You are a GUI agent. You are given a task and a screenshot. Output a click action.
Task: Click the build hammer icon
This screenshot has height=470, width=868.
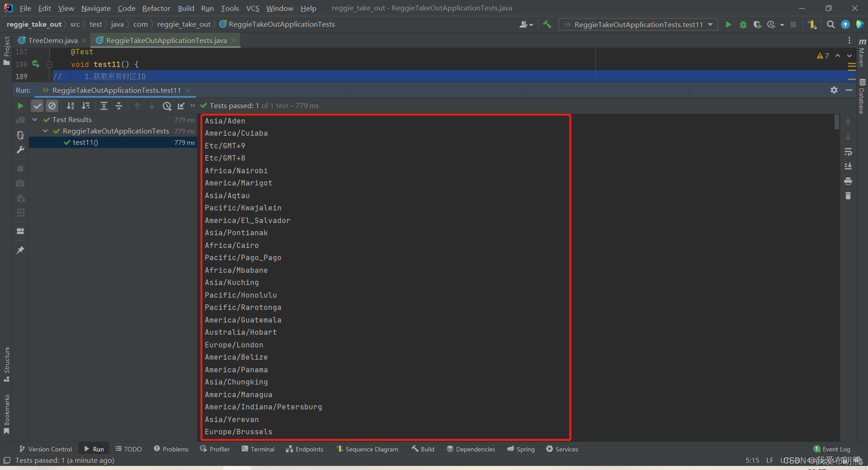pos(547,24)
